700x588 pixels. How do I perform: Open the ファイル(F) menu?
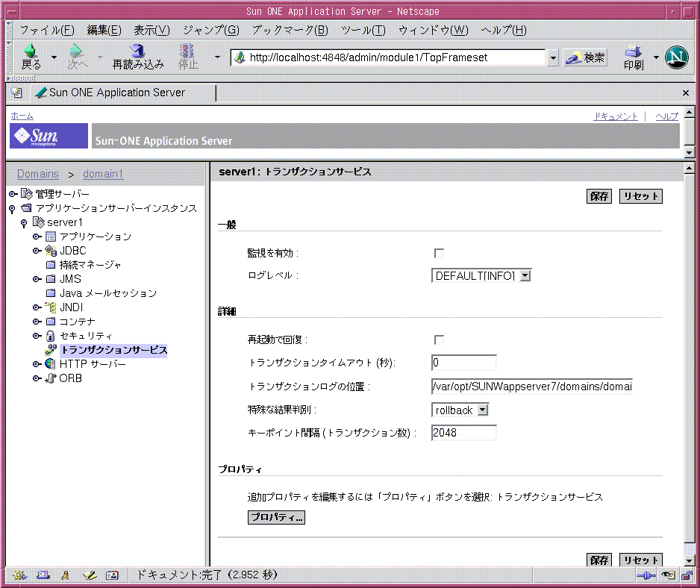(x=47, y=30)
